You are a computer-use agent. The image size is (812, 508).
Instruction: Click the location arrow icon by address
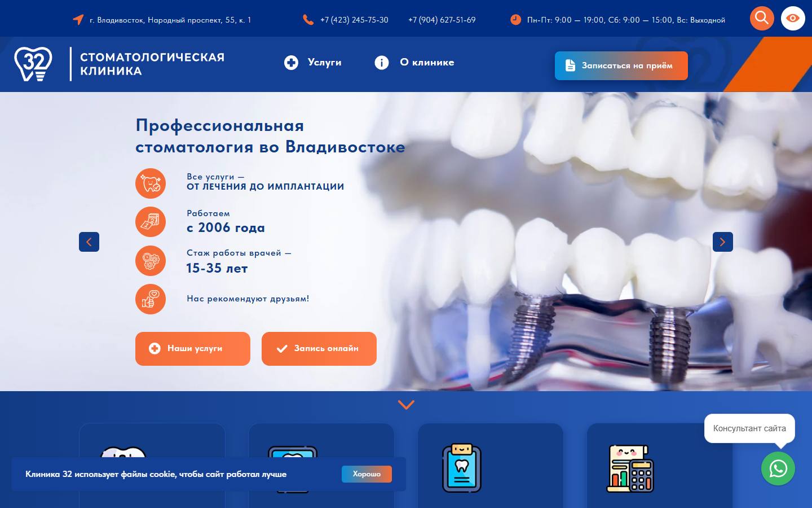pos(78,20)
